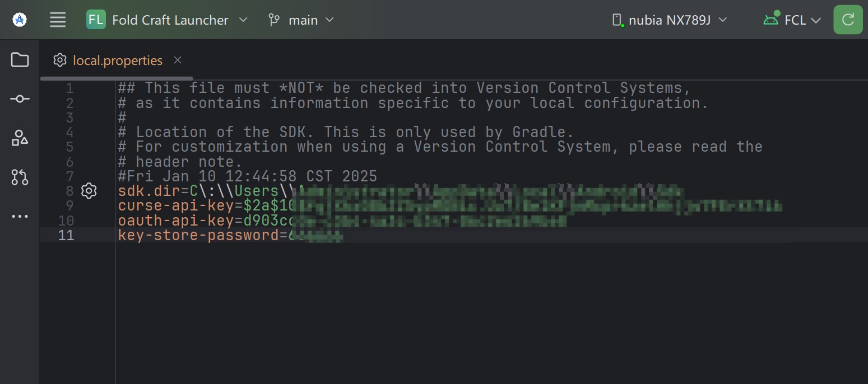The height and width of the screenshot is (384, 868).
Task: Open the main branch dropdown
Action: pos(301,20)
